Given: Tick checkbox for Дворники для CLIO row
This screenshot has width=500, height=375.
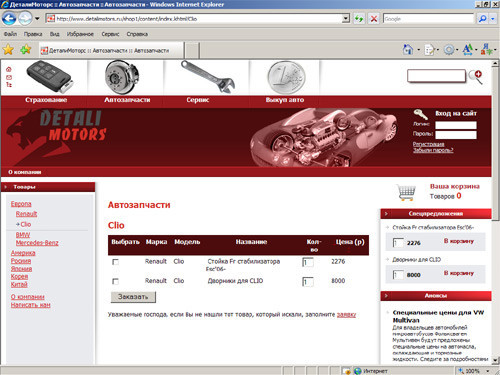Looking at the screenshot, I should [x=116, y=281].
